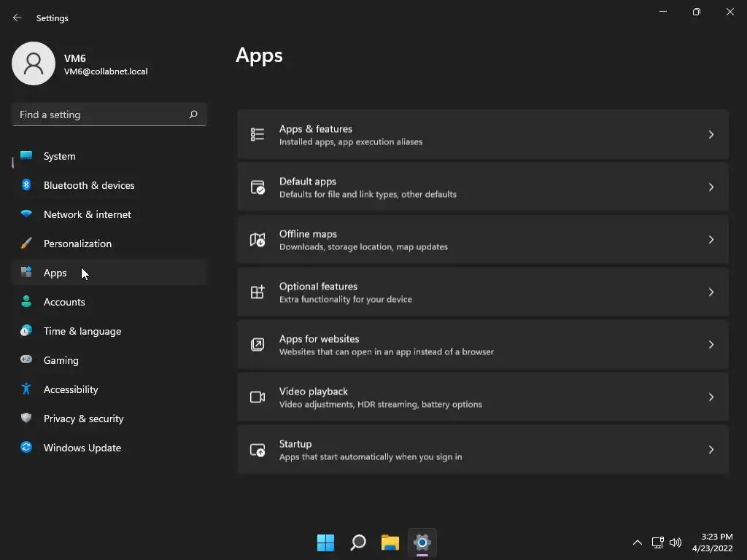Screen dimensions: 747x560
Task: Click the Default apps icon
Action: [x=258, y=187]
